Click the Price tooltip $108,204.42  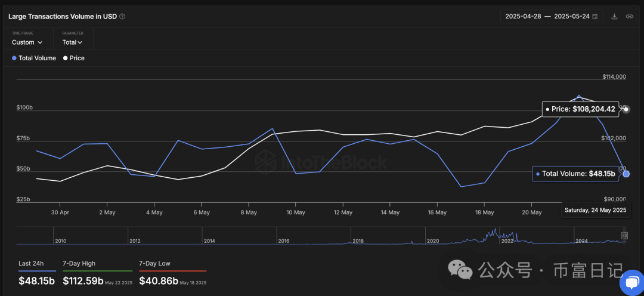tap(580, 109)
